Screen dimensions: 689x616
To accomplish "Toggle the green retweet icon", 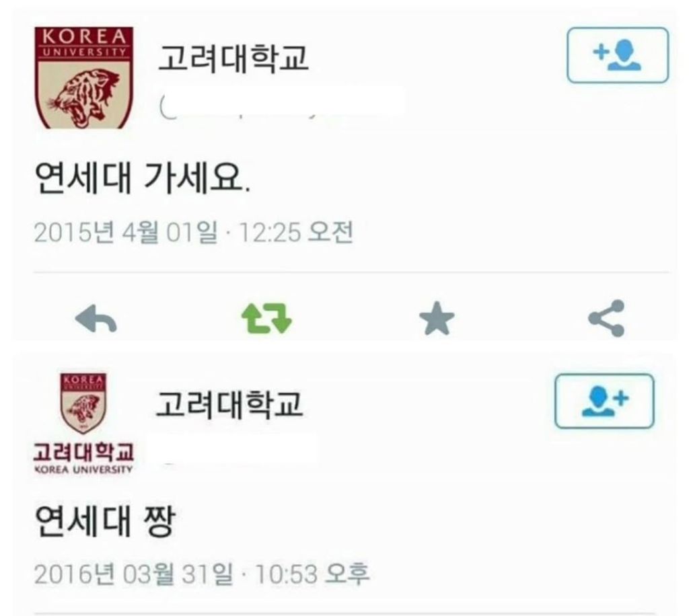I will [266, 318].
